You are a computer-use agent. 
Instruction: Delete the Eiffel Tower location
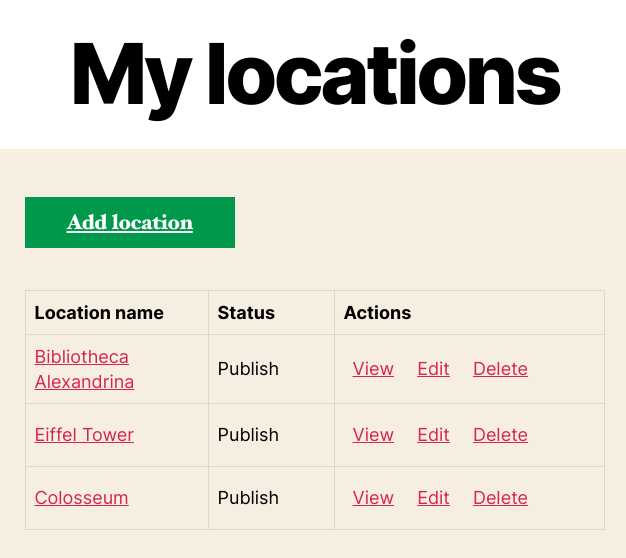click(500, 435)
